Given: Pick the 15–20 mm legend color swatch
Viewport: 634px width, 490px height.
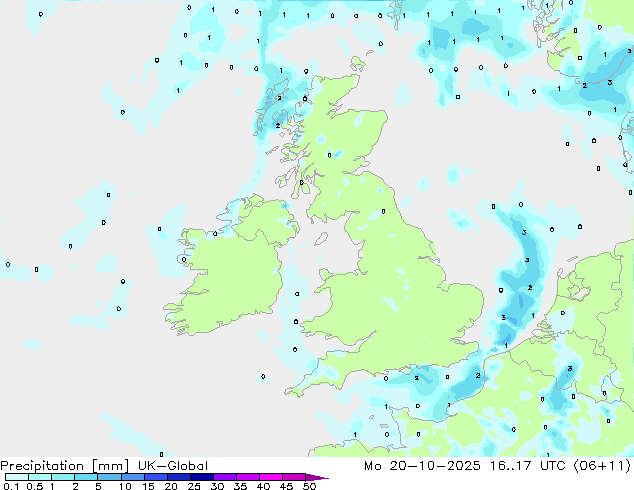Looking at the screenshot, I should pos(155,477).
